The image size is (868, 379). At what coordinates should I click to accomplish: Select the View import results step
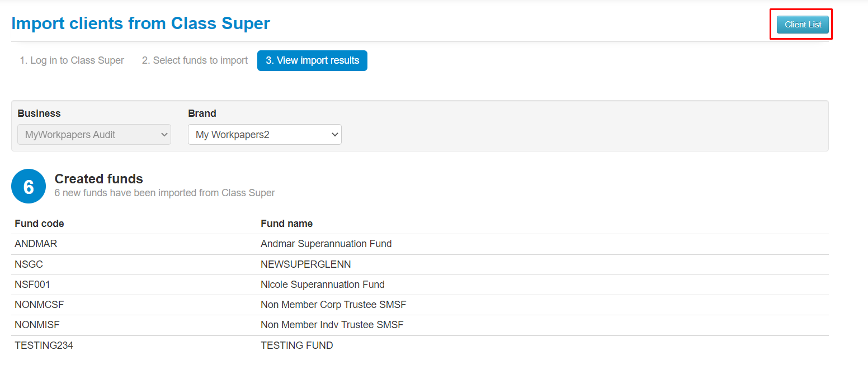[x=312, y=60]
